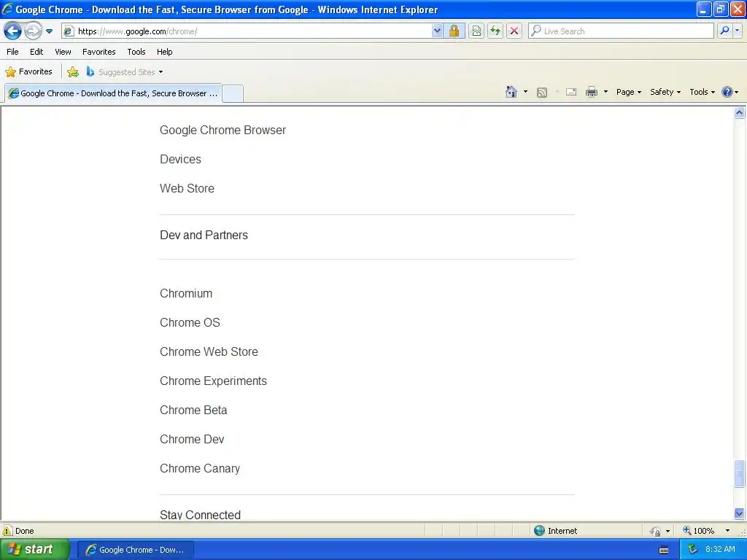Open the Chrome Beta link

coord(193,410)
